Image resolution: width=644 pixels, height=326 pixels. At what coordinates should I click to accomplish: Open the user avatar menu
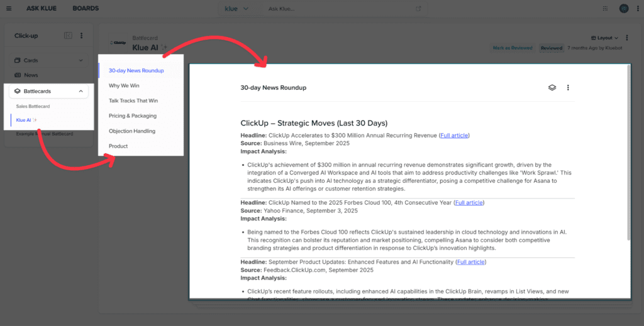pyautogui.click(x=624, y=9)
